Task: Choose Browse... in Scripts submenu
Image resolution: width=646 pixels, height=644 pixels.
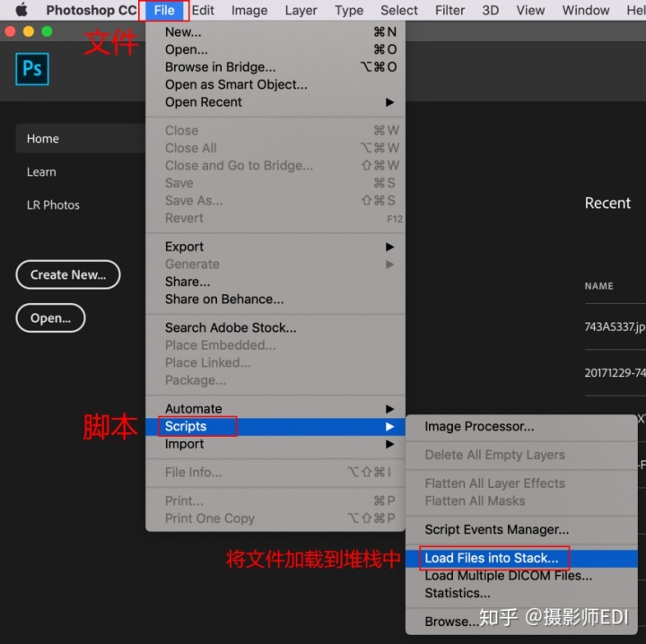Action: click(x=521, y=622)
